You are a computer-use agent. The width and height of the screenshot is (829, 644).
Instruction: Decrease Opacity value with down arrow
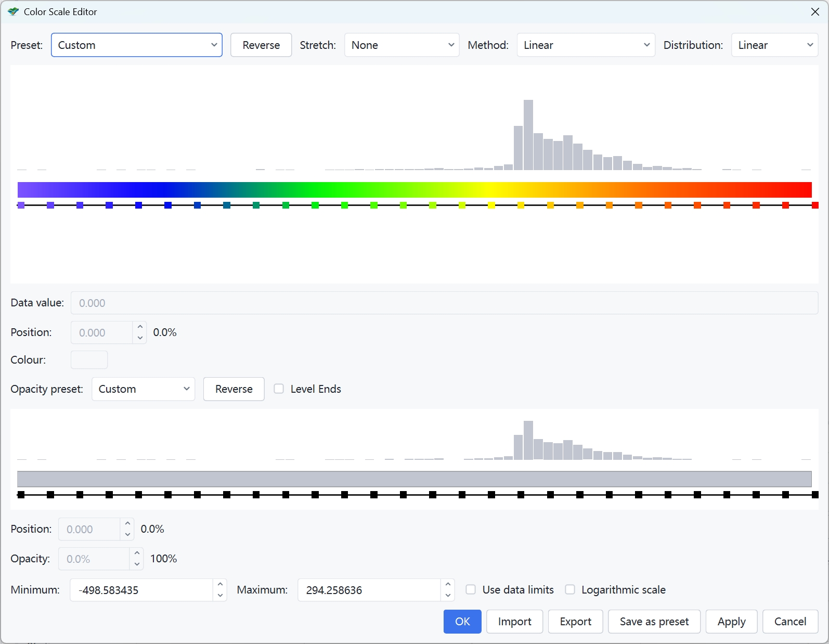(137, 564)
